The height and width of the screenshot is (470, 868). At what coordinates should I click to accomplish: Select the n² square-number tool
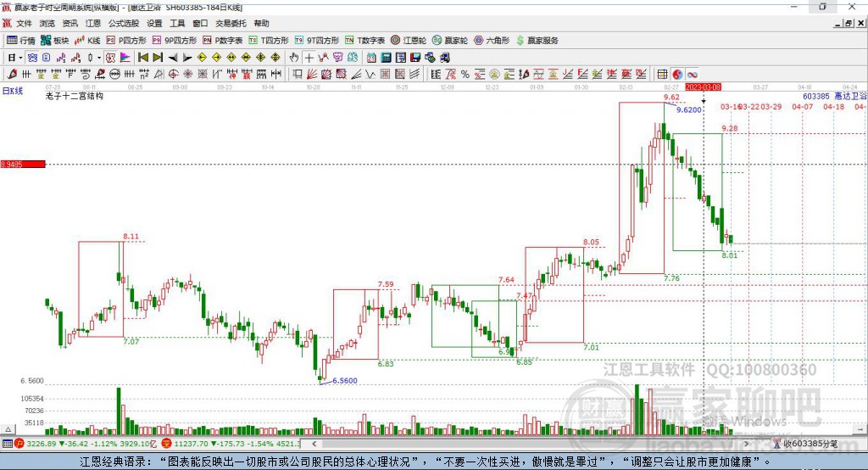(144, 74)
